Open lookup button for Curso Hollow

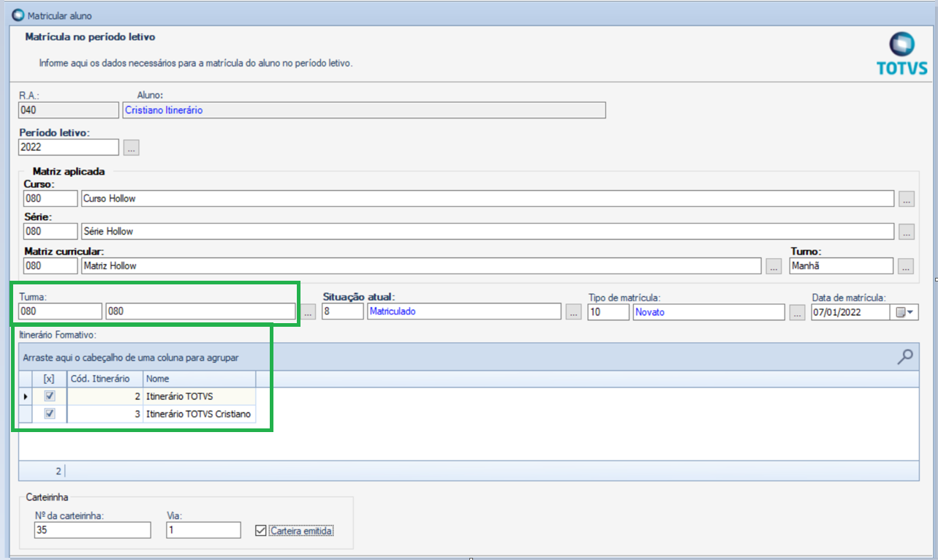[907, 199]
